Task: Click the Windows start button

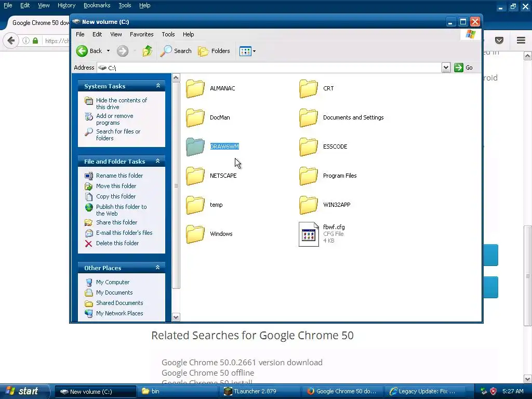Action: pos(24,392)
